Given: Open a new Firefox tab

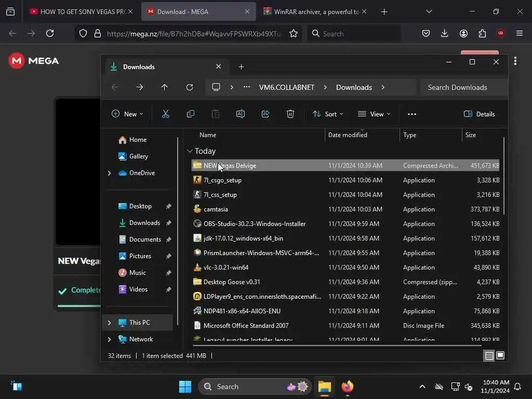Looking at the screenshot, I should [384, 11].
